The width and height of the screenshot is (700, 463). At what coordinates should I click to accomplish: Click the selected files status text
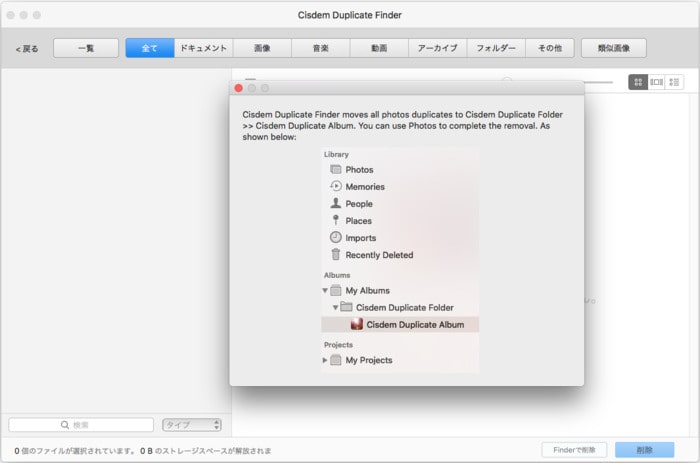pos(142,451)
